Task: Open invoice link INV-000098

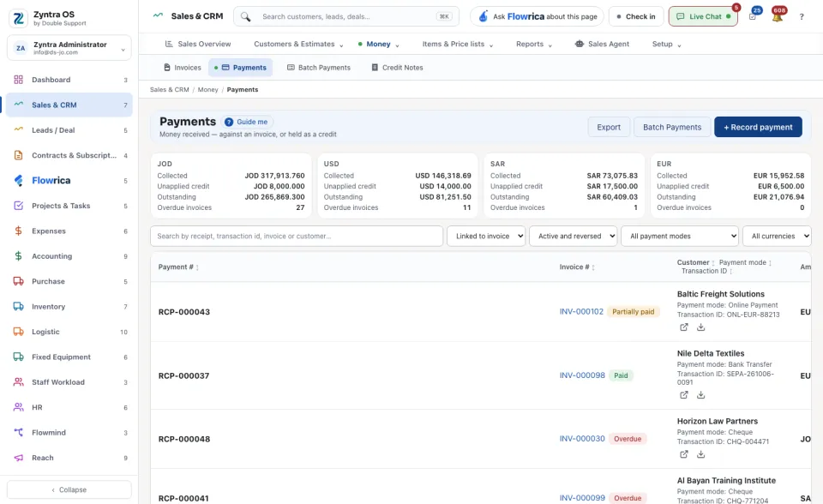Action: pos(582,375)
